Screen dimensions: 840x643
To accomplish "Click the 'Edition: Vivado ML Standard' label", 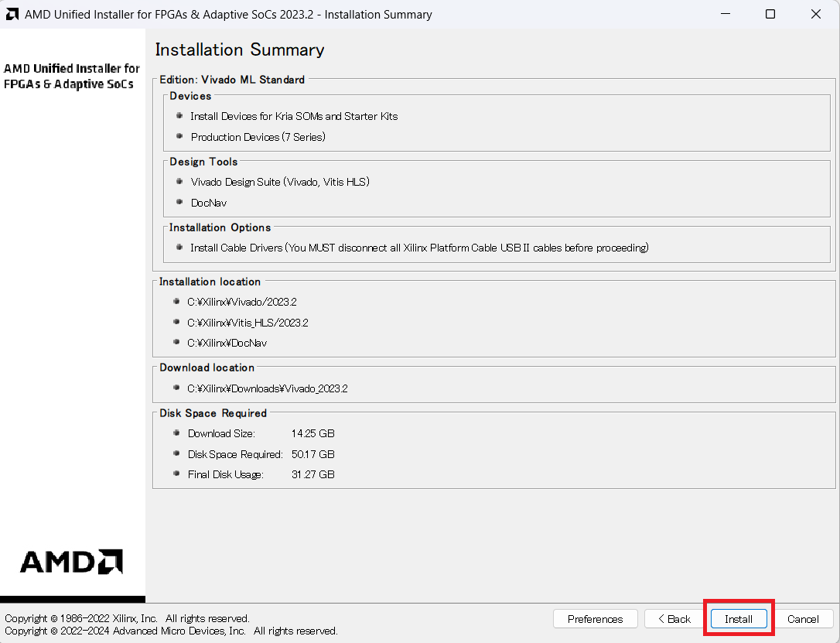I will (232, 80).
